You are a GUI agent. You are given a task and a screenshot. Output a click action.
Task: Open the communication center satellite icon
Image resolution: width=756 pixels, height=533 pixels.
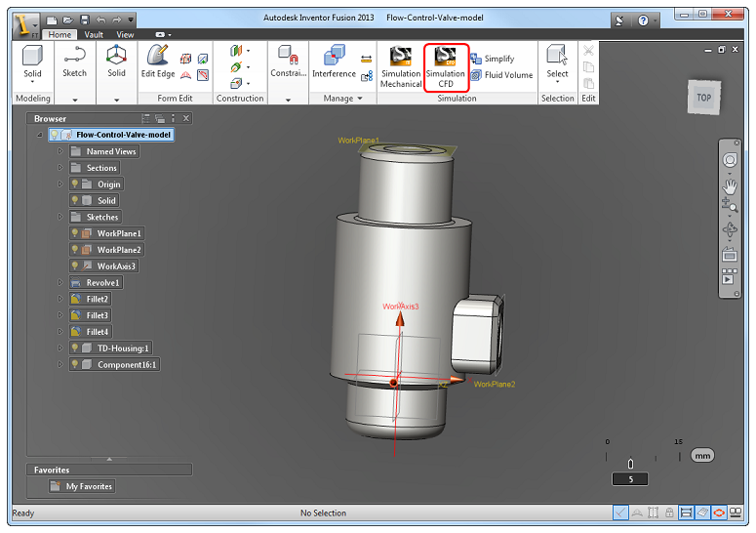(620, 20)
